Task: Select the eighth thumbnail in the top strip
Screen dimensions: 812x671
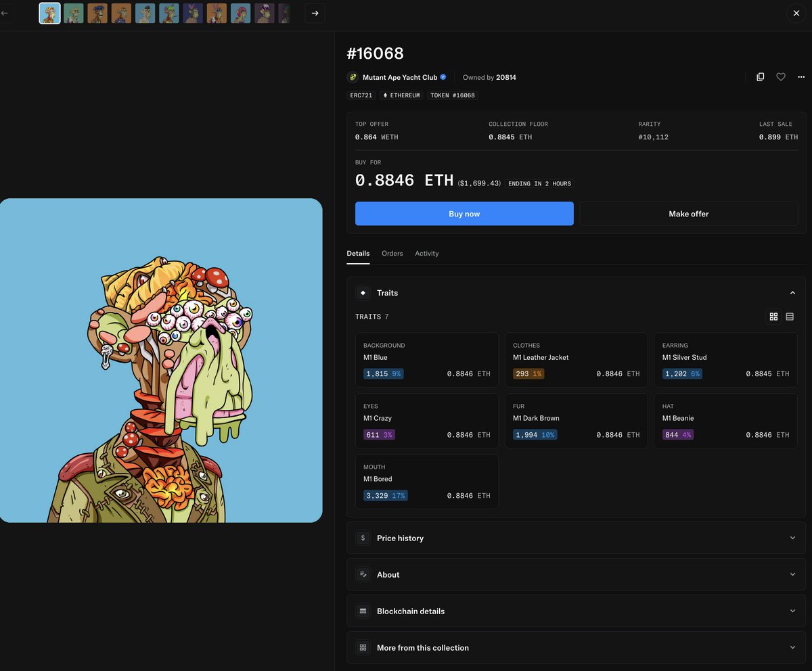Action: [x=217, y=13]
